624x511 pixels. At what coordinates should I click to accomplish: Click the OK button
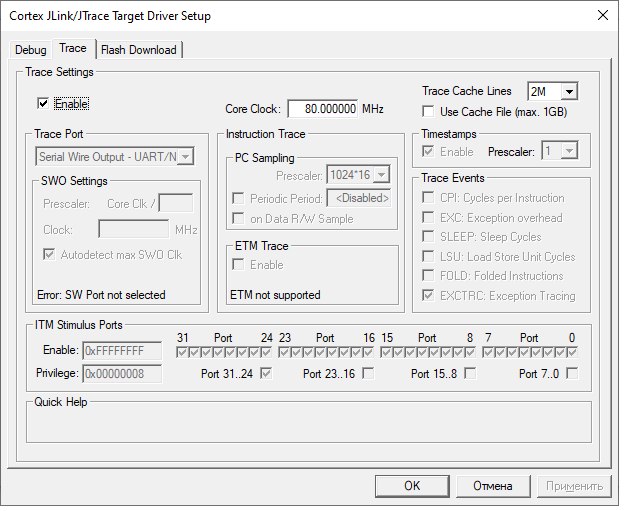pyautogui.click(x=412, y=486)
